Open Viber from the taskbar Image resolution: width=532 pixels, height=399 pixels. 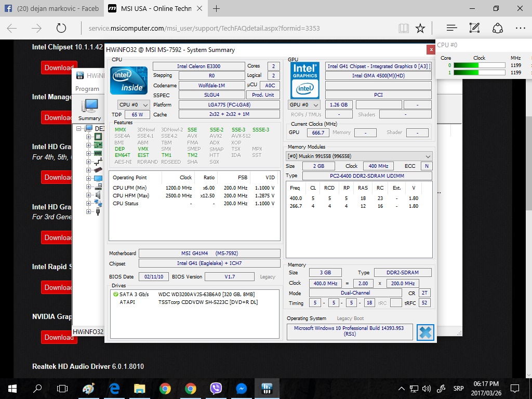pos(216,389)
